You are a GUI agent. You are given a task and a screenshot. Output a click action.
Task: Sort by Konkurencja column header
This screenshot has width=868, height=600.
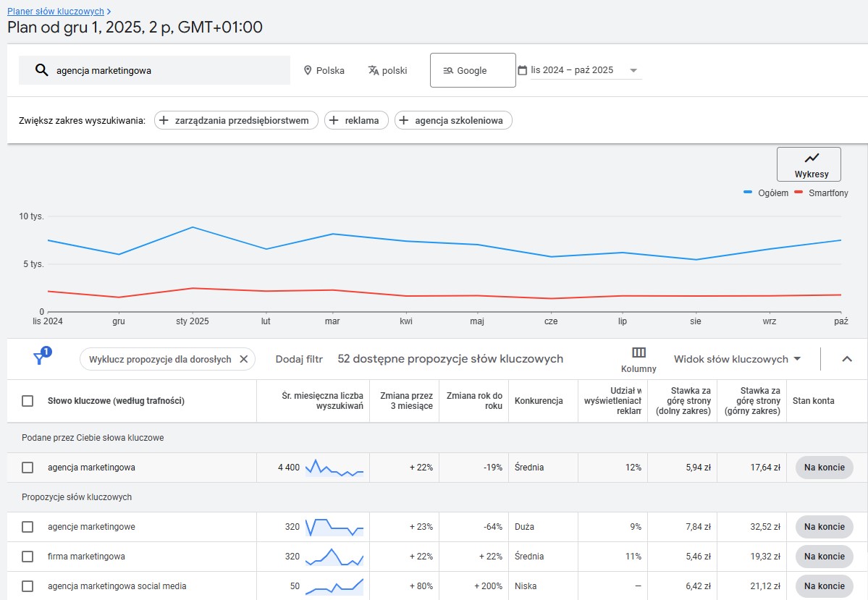click(539, 401)
